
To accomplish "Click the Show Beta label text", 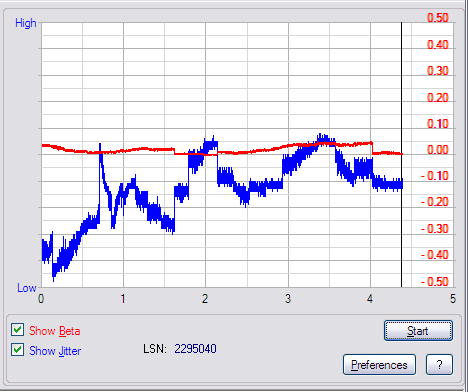I will (x=54, y=331).
